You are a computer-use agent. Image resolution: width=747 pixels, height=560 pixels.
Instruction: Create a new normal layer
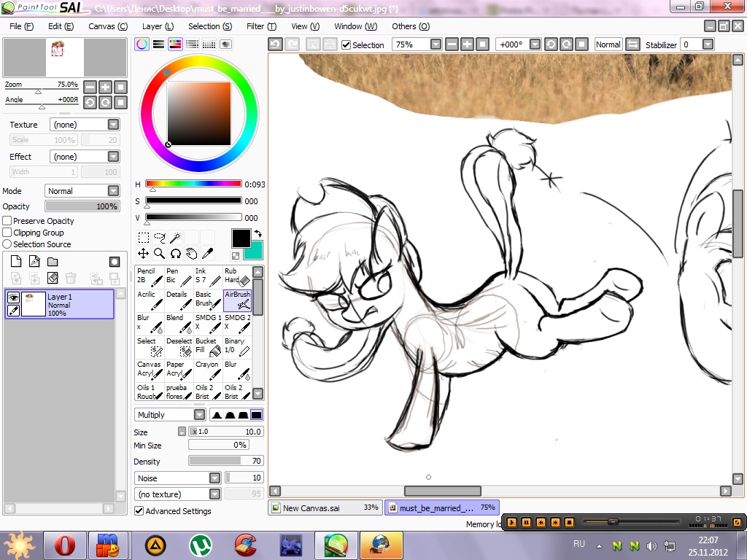[16, 262]
